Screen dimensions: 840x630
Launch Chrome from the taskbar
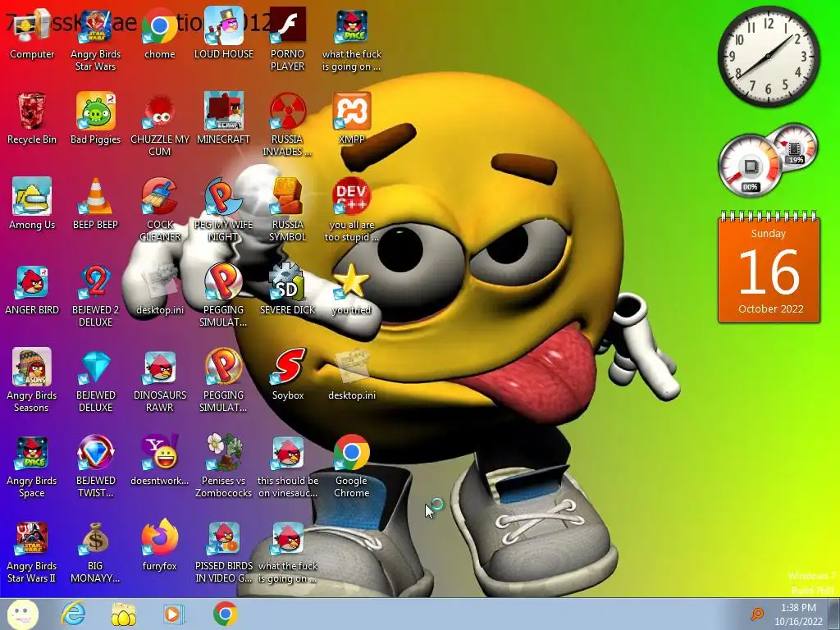pyautogui.click(x=226, y=614)
